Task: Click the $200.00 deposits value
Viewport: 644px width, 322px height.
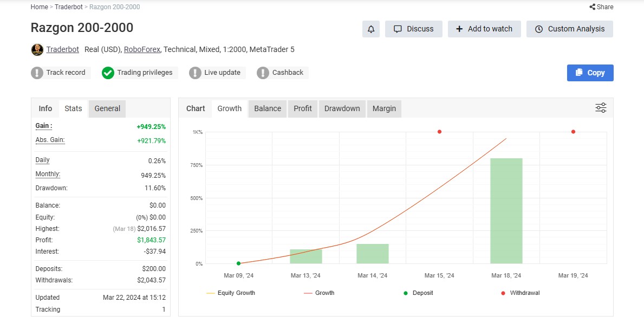Action: 154,269
